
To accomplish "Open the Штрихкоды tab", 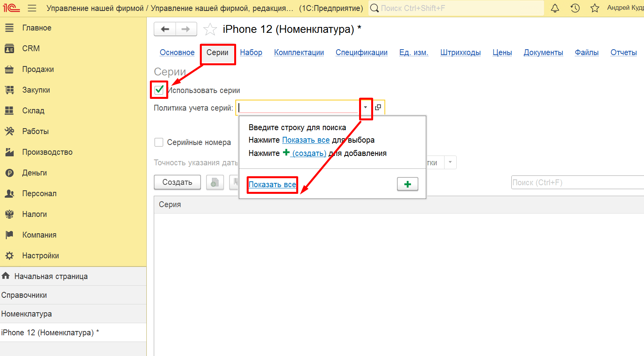I will (461, 52).
